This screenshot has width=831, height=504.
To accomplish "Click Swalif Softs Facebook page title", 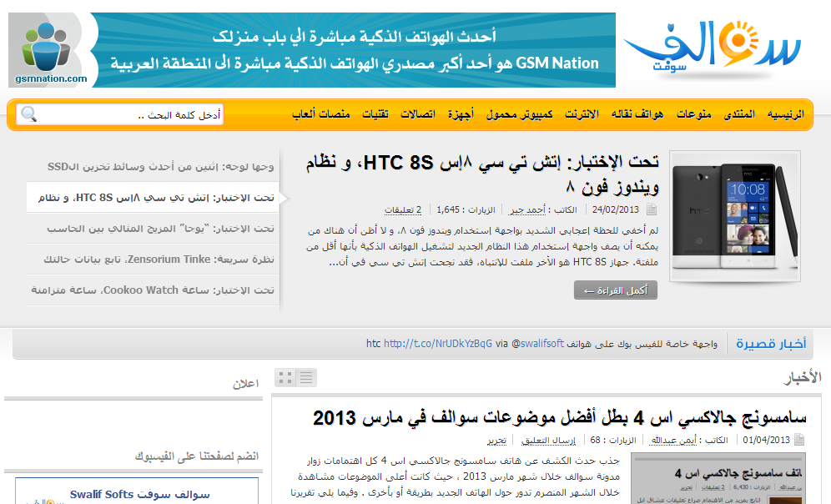I will [x=140, y=495].
